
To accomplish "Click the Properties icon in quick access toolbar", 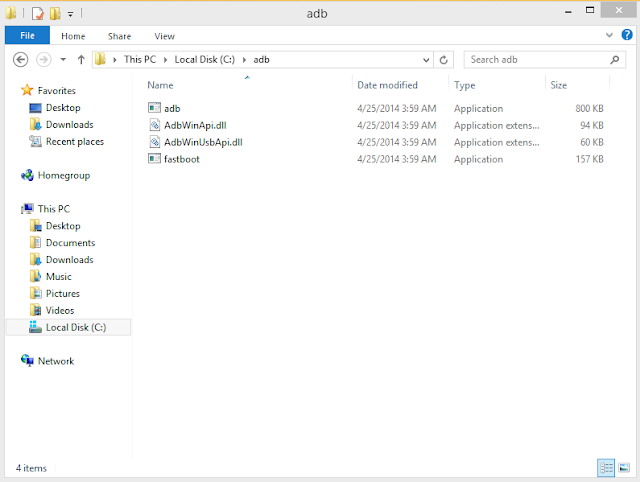I will [x=38, y=13].
